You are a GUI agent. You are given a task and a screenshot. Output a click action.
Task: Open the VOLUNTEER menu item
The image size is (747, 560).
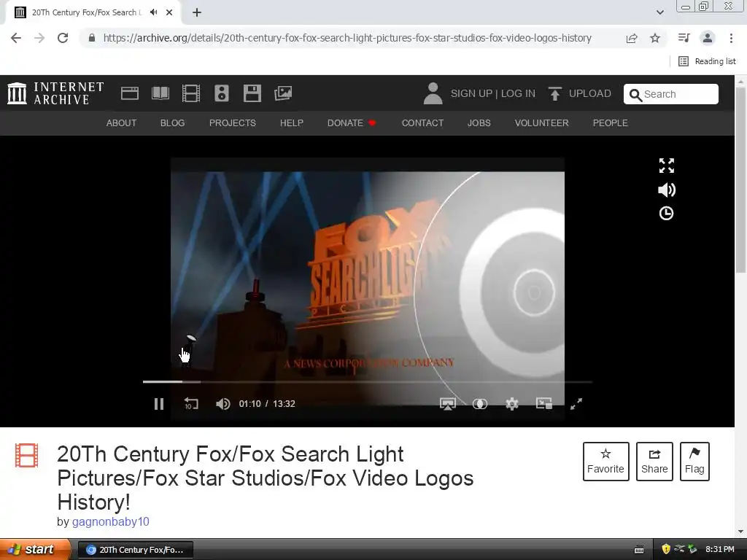[542, 122]
